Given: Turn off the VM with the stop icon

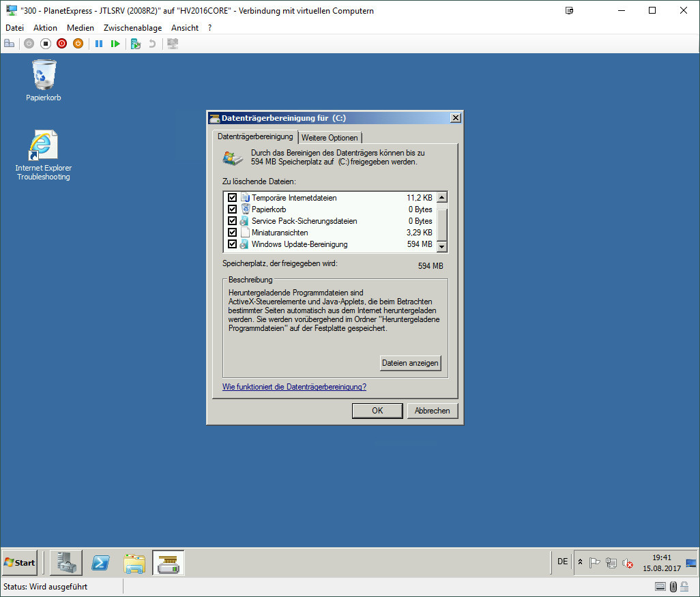Looking at the screenshot, I should coord(46,44).
